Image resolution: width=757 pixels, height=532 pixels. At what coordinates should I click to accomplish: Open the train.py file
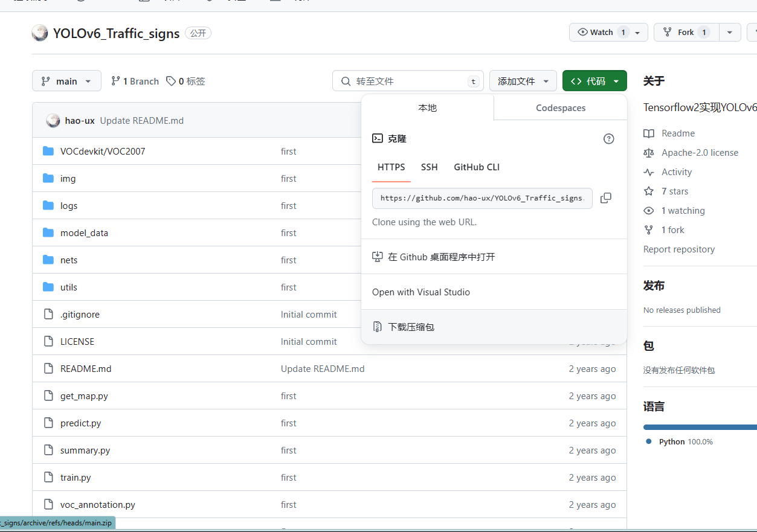point(76,477)
